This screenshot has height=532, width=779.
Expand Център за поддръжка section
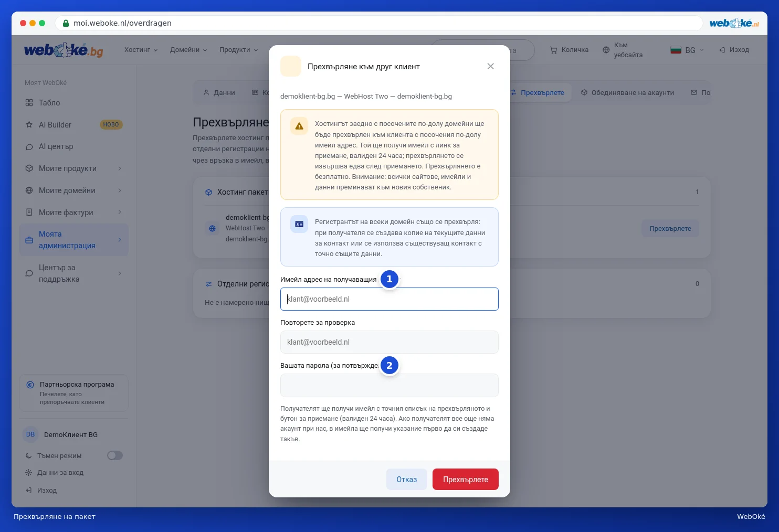pos(74,273)
